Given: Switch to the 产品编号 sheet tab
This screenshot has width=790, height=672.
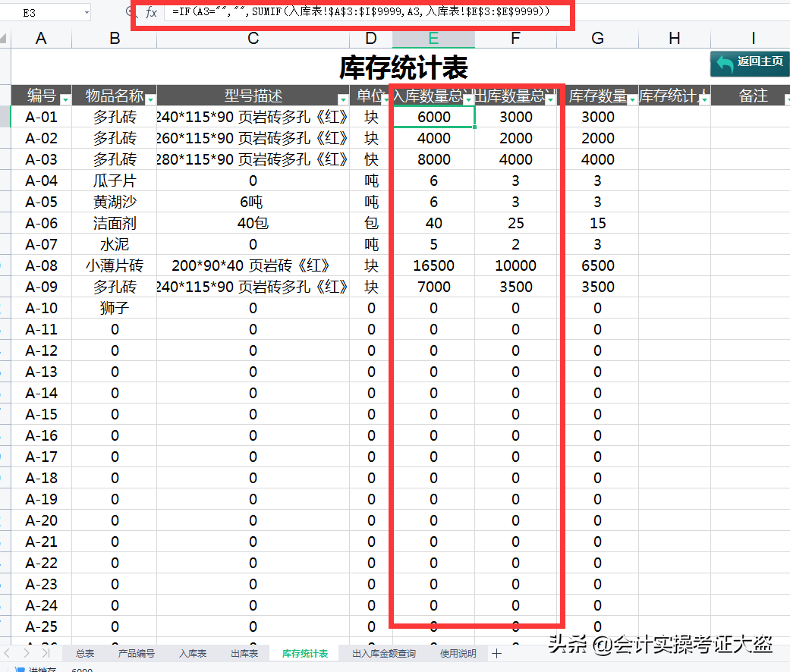Looking at the screenshot, I should tap(136, 653).
